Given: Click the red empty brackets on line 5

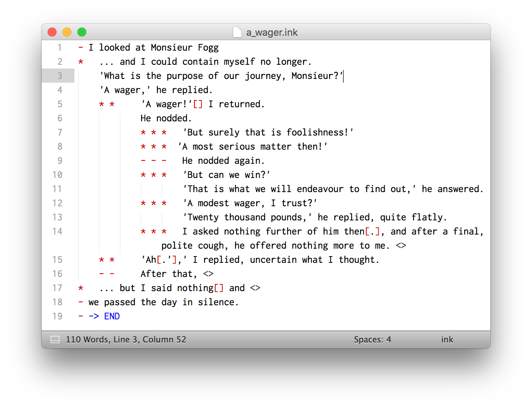Looking at the screenshot, I should click(198, 104).
